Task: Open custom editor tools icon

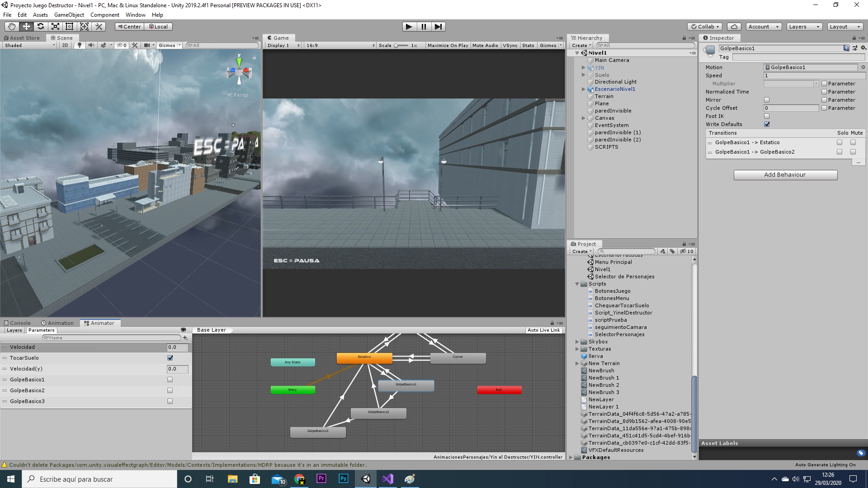Action: [99, 27]
